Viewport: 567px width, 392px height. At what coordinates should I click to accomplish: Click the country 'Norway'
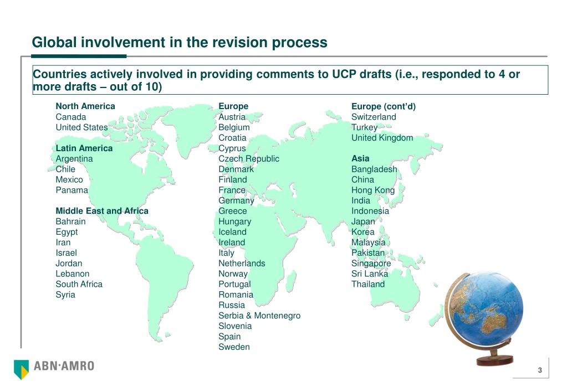(233, 274)
